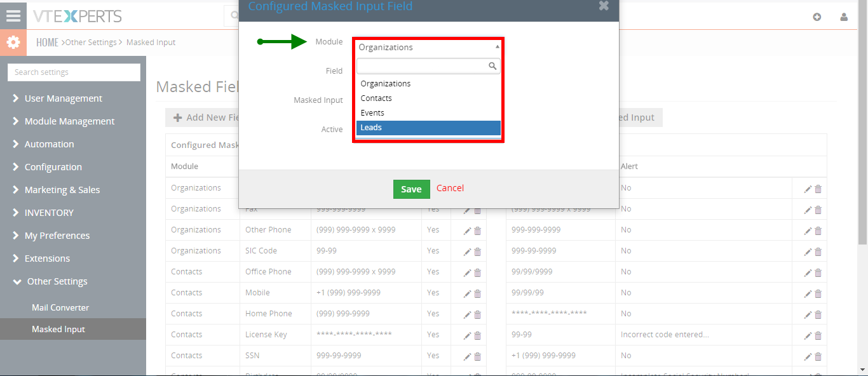This screenshot has width=868, height=376.
Task: Edit the Contacts Mobile masked field
Action: point(467,294)
